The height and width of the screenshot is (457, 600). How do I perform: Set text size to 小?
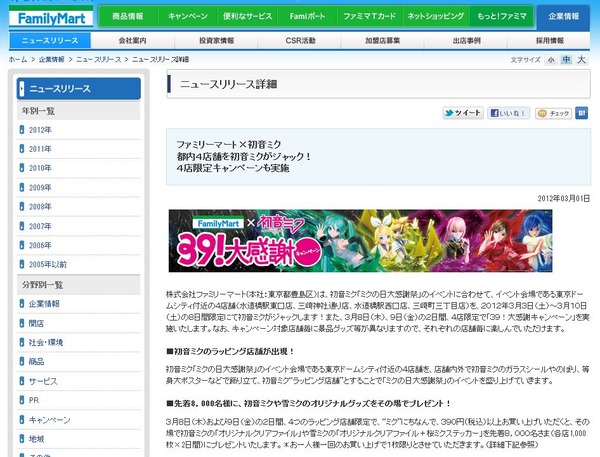point(551,60)
